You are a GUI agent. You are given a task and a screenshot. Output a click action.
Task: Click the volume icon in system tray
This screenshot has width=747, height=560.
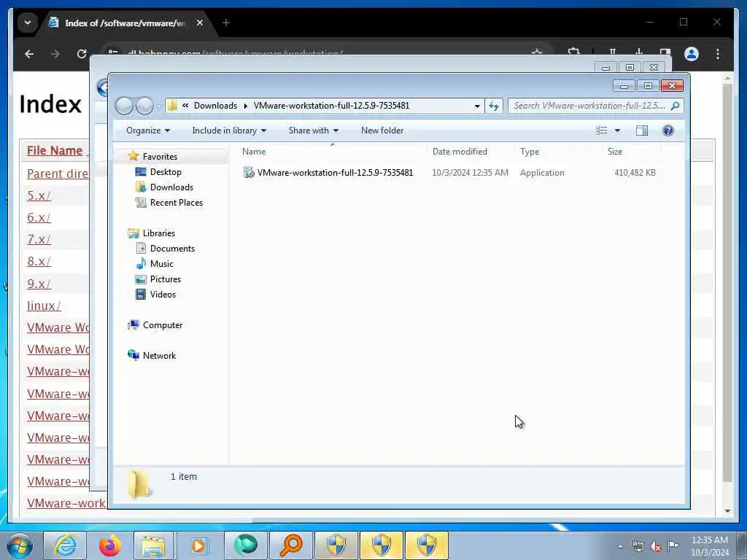[656, 547]
